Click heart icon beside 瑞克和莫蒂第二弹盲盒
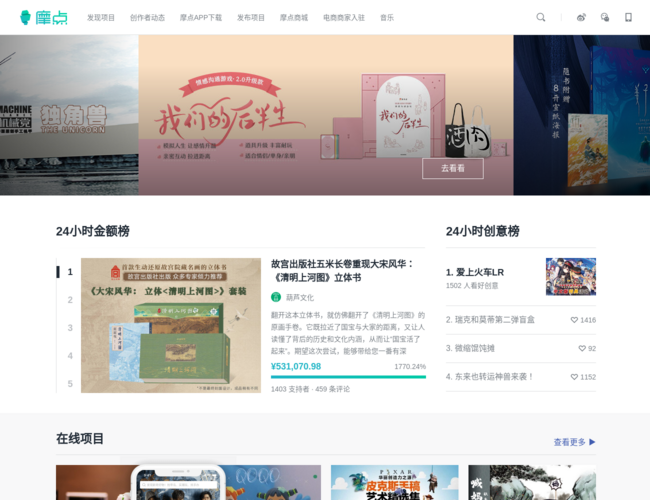Screen dimensions: 650x500 click(574, 320)
